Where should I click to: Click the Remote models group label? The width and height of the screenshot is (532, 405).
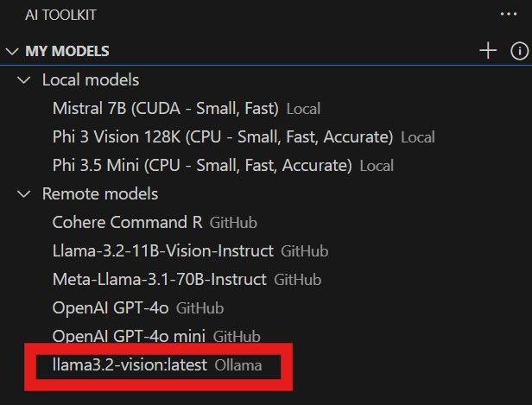[100, 194]
